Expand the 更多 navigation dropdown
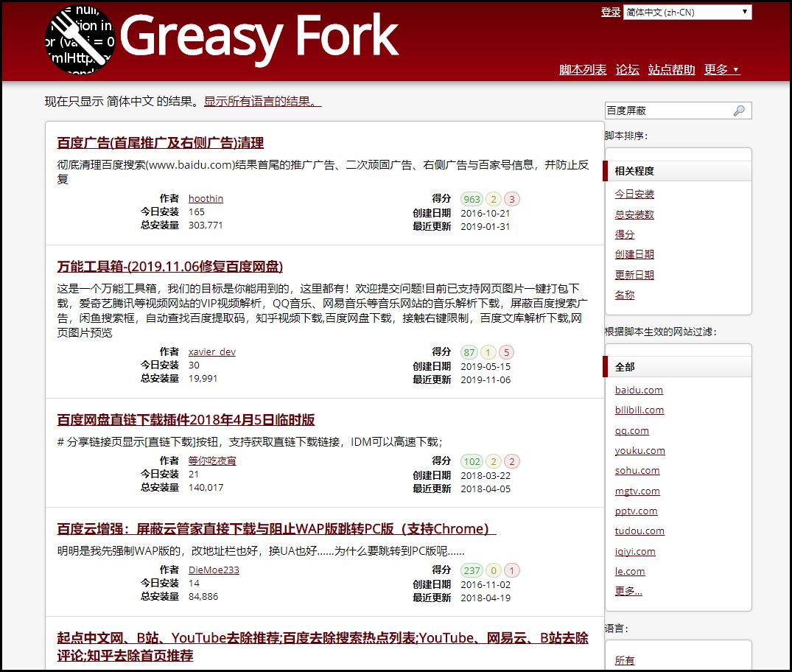The image size is (792, 672). click(x=722, y=69)
